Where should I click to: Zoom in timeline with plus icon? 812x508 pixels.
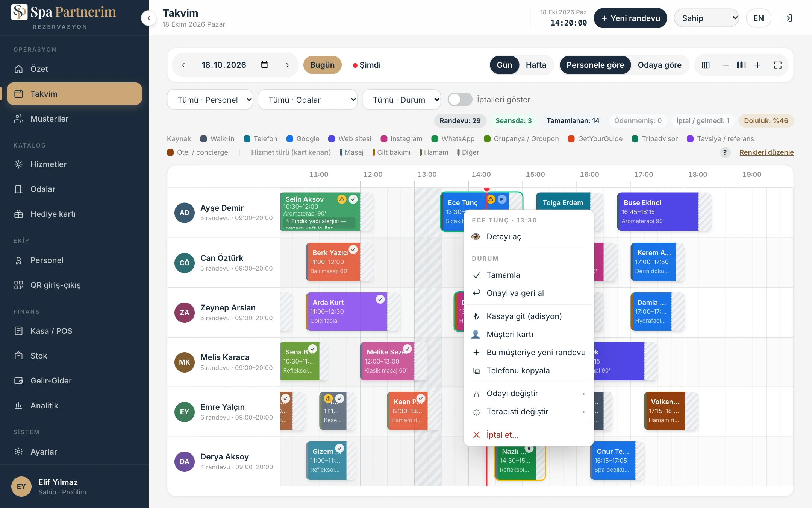[757, 65]
